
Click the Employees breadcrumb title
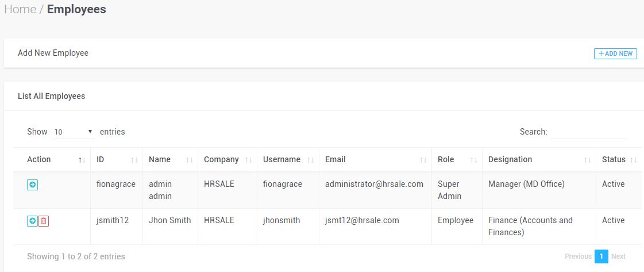pyautogui.click(x=76, y=9)
